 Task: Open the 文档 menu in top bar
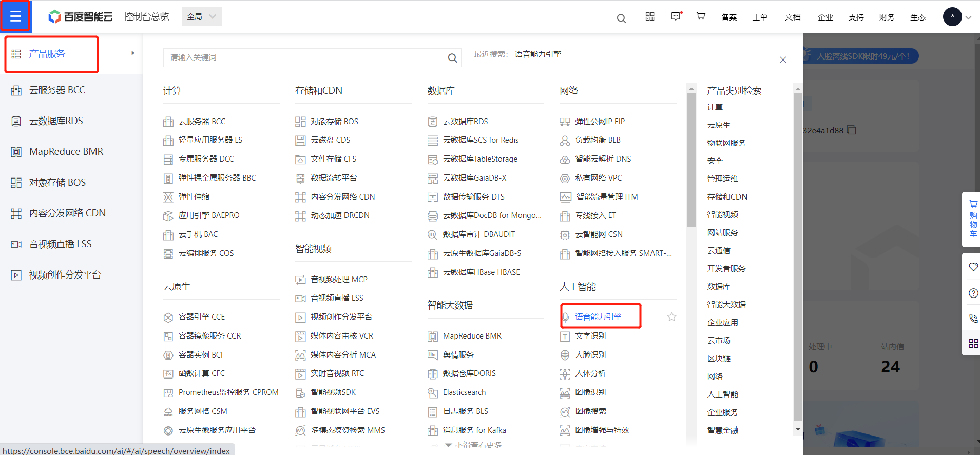793,17
